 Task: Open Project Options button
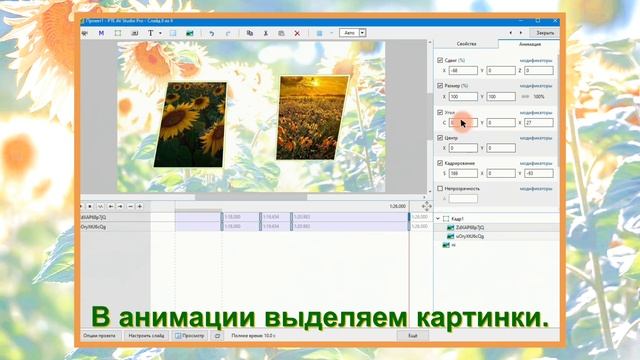100,336
